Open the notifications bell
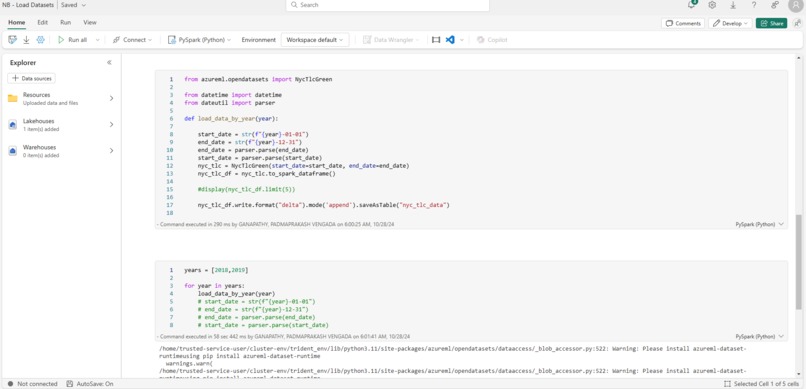Screen dimensions: 806x389 pos(691,5)
